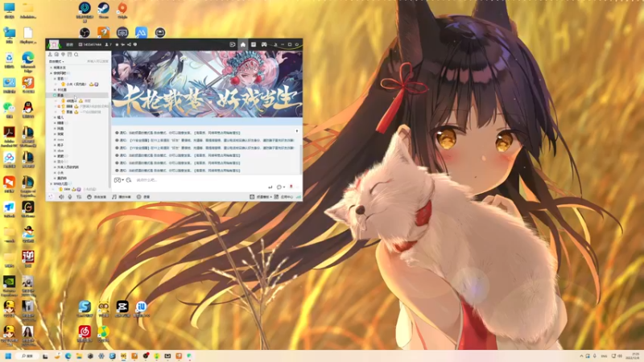
Task: Open the app center button
Action: point(284,197)
